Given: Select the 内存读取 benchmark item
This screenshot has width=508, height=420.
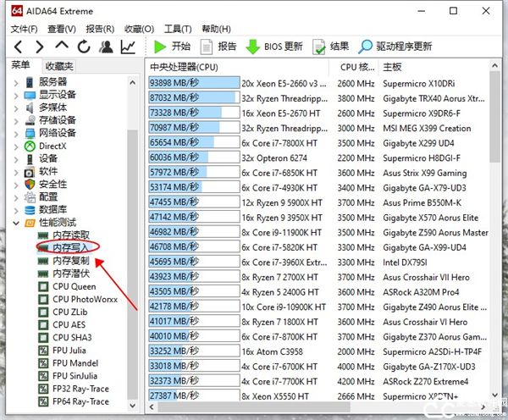Looking at the screenshot, I should pos(71,235).
